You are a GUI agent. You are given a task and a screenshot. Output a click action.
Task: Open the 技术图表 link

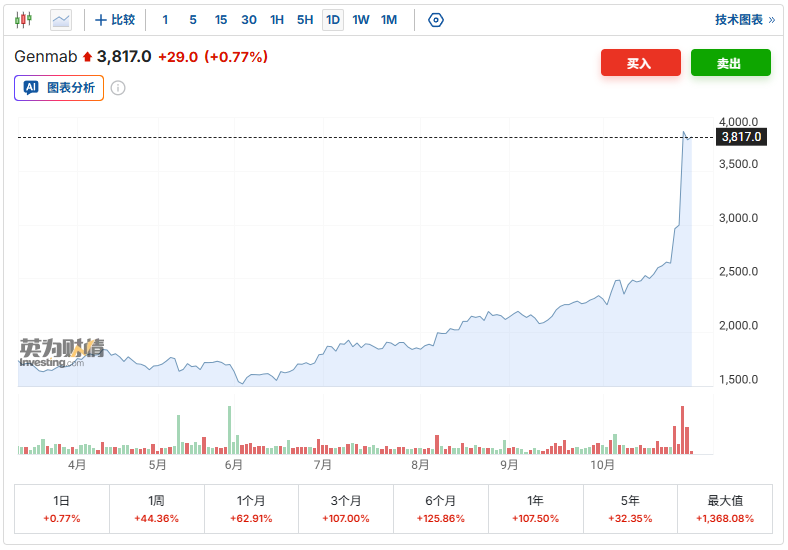(745, 20)
